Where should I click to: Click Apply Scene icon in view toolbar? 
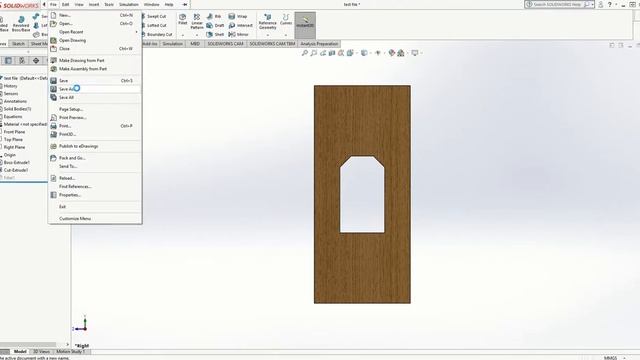pos(401,53)
